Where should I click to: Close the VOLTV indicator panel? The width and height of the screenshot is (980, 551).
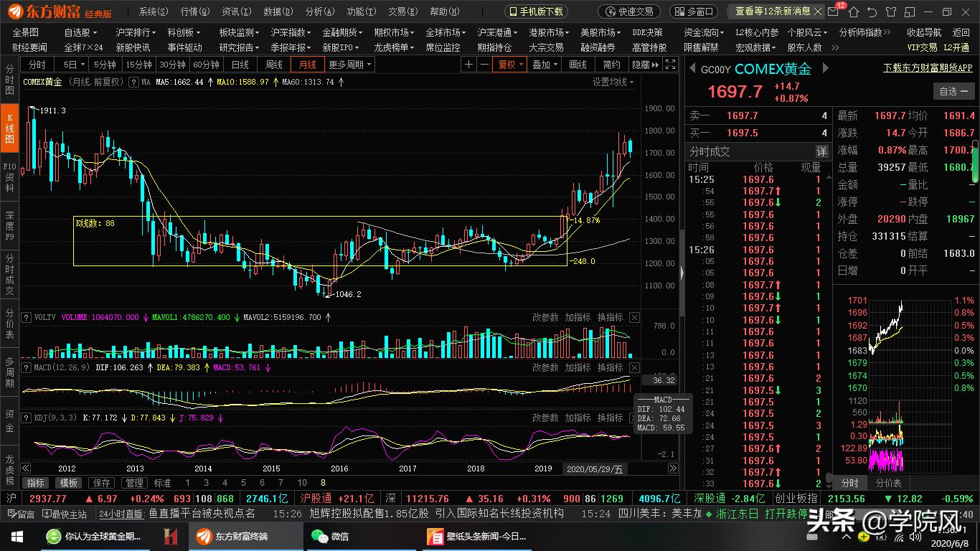(634, 317)
